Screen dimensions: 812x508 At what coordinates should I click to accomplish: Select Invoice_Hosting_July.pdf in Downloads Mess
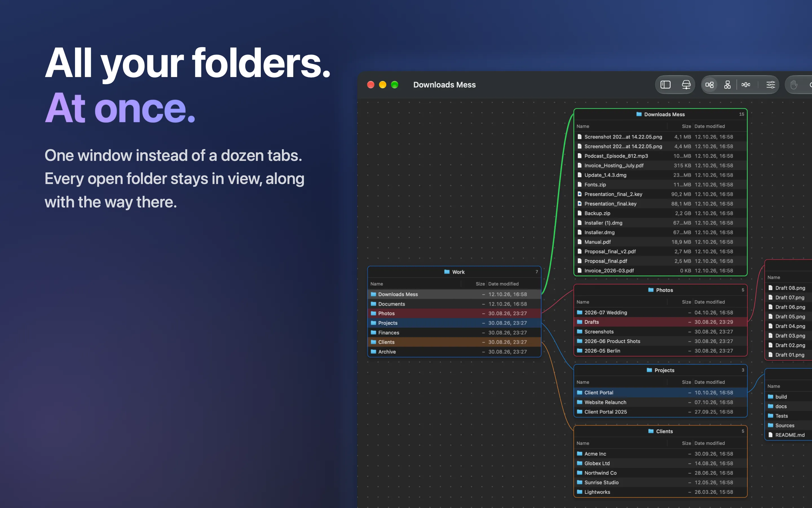[660, 166]
